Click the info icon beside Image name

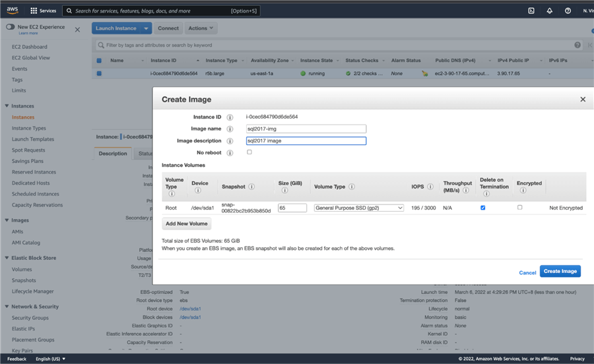click(x=230, y=129)
